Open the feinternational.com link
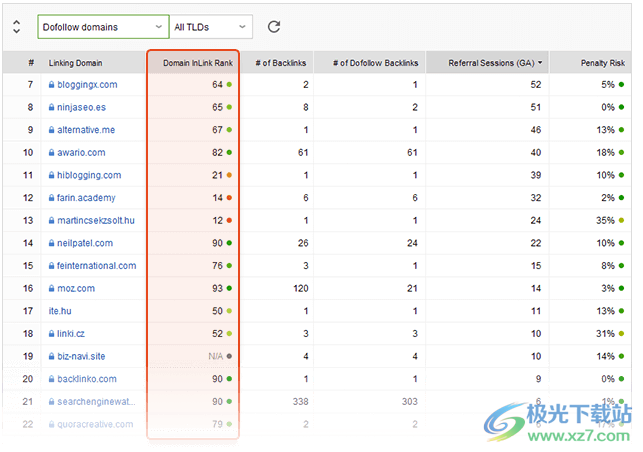The height and width of the screenshot is (452, 643). tap(96, 265)
